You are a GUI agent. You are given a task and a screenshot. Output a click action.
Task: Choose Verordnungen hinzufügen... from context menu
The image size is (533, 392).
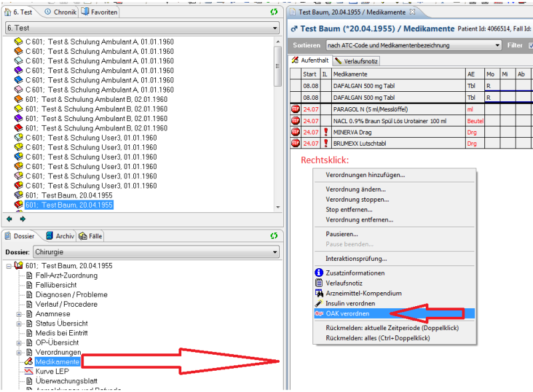pyautogui.click(x=365, y=175)
